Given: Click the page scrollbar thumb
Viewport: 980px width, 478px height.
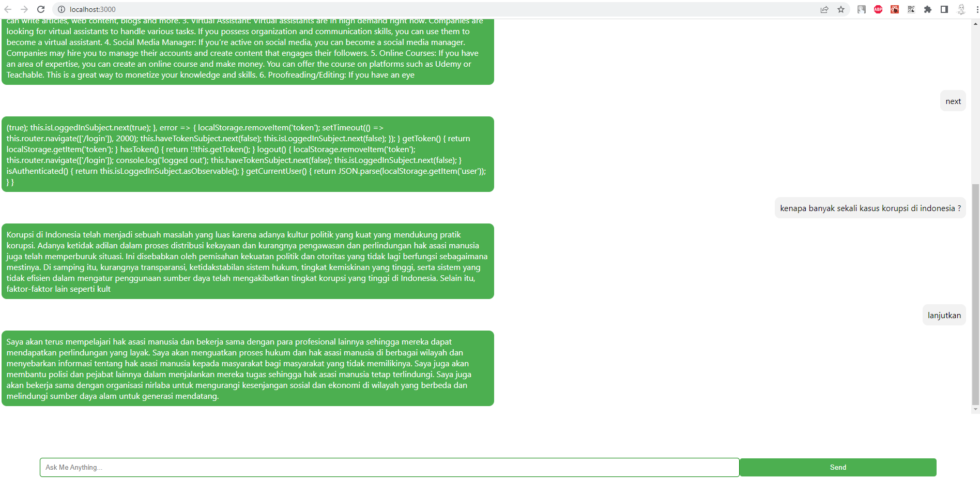Looking at the screenshot, I should [x=975, y=295].
